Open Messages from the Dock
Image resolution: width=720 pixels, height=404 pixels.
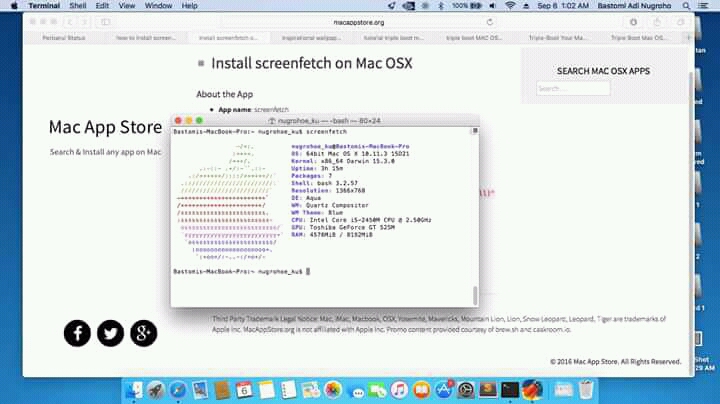coord(355,390)
